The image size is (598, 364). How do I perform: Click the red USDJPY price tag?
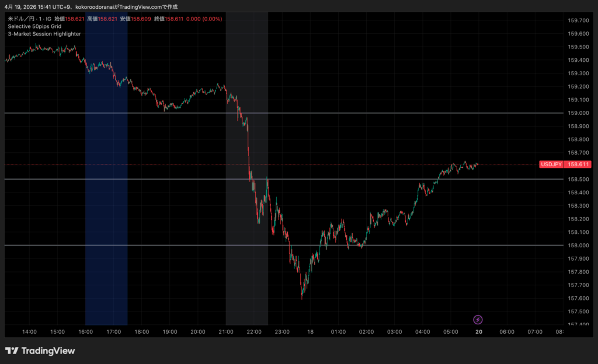pos(551,164)
